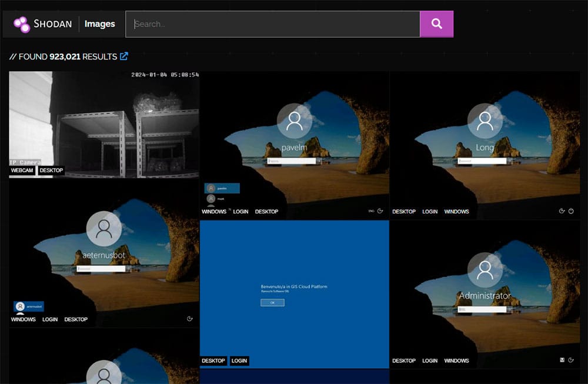Click DESKTOP tag under Administrator image

coord(404,360)
